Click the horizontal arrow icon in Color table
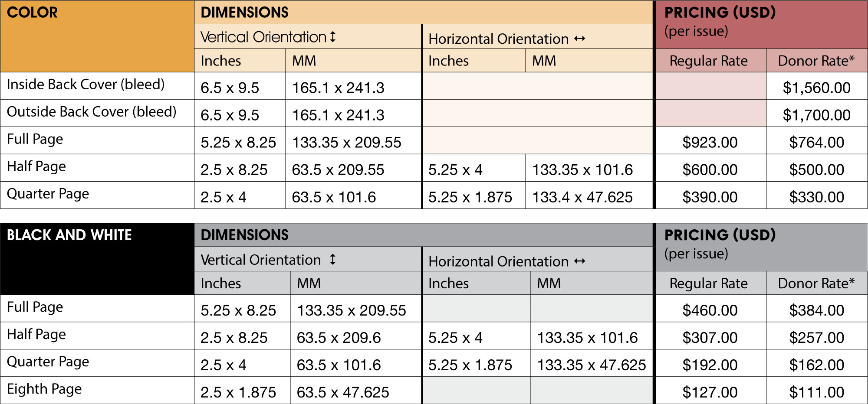Viewport: 868px width, 404px height. point(580,39)
